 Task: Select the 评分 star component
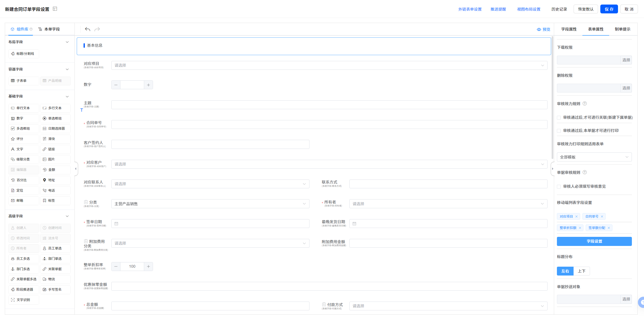click(x=23, y=139)
